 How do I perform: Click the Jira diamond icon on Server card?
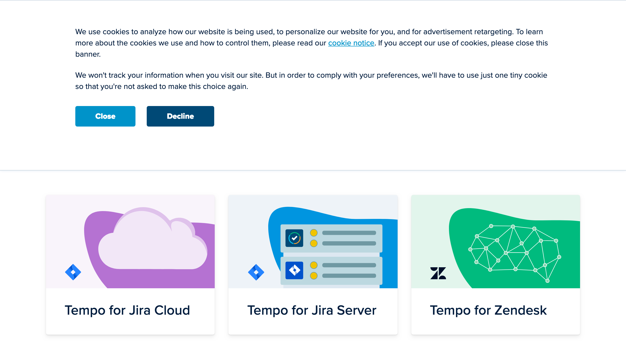(x=256, y=272)
